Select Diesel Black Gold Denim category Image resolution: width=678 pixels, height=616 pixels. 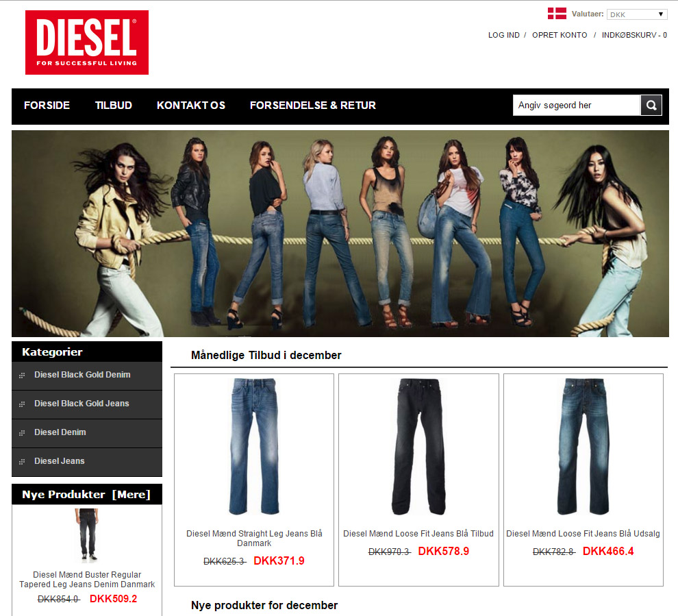[82, 375]
